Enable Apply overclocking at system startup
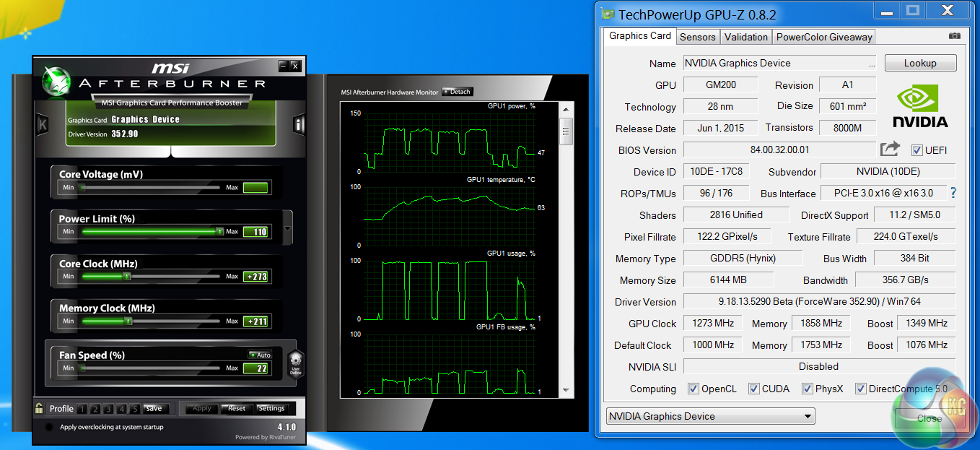Viewport: 980px width, 450px height. click(49, 427)
